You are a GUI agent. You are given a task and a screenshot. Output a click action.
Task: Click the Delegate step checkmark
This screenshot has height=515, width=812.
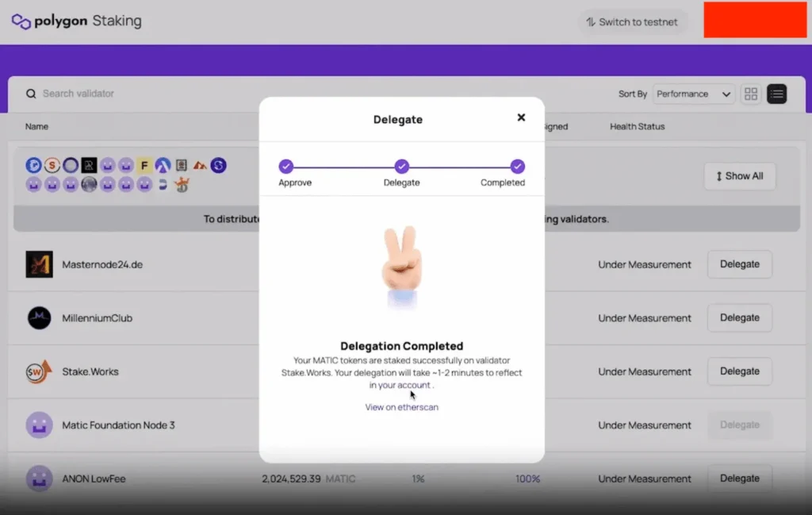[401, 168]
